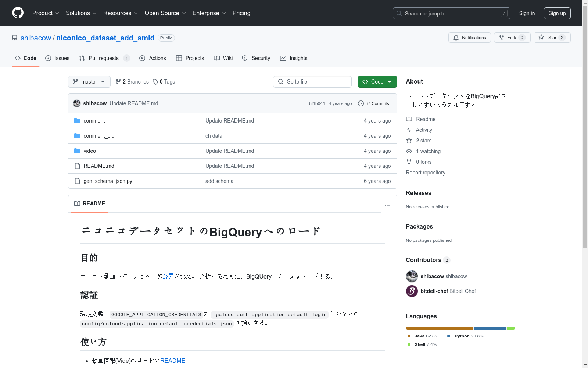Click the comment folder icon
The height and width of the screenshot is (368, 588).
[77, 121]
